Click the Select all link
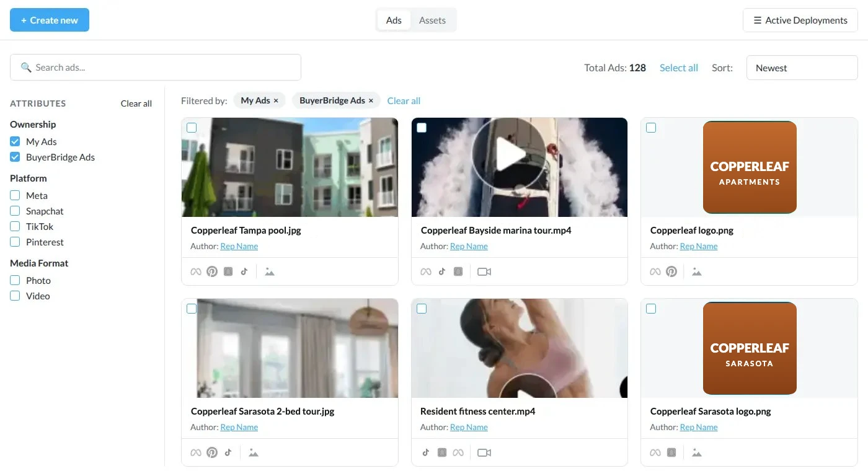 (x=679, y=68)
